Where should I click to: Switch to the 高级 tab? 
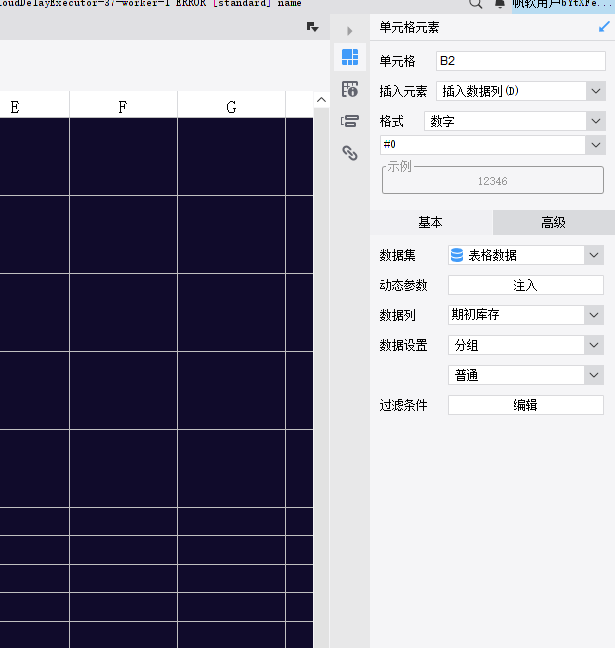coord(553,222)
